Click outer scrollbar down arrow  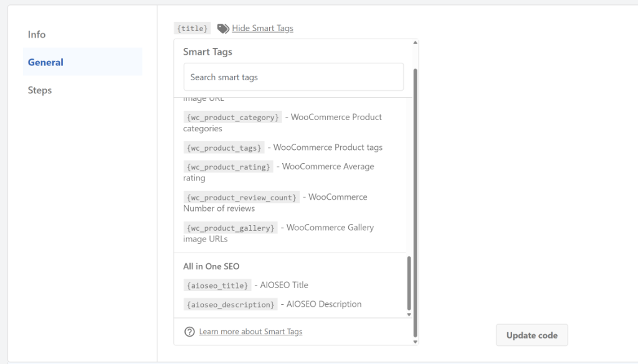415,342
